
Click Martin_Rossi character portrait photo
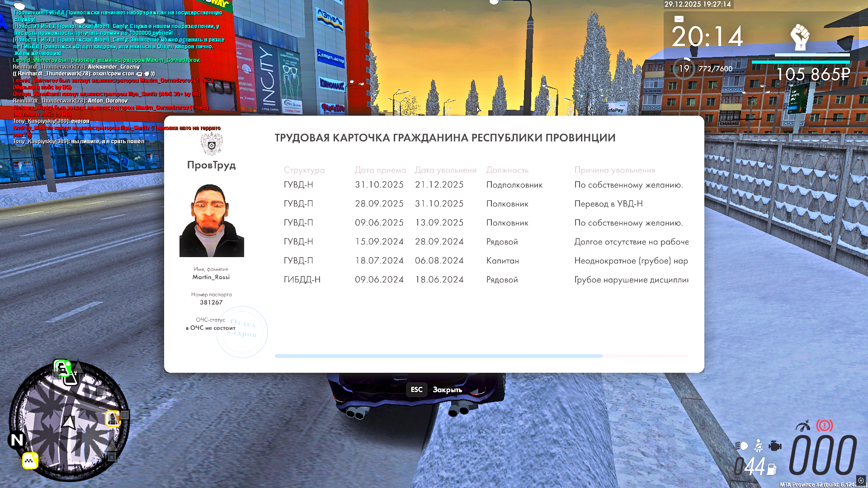click(212, 221)
